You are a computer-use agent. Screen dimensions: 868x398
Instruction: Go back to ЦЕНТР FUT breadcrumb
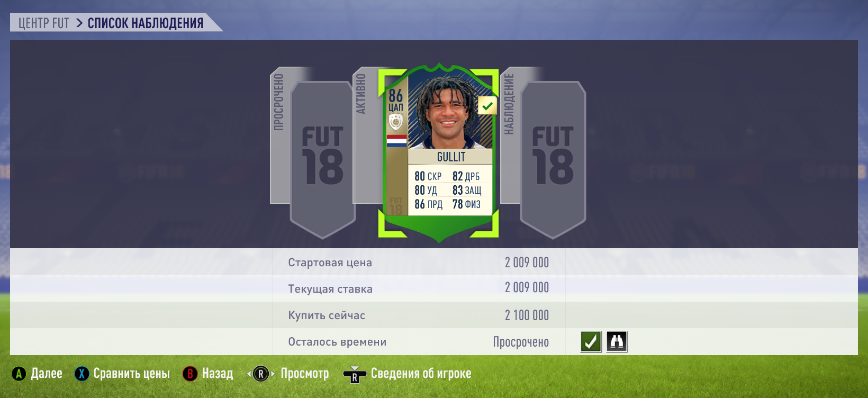44,23
